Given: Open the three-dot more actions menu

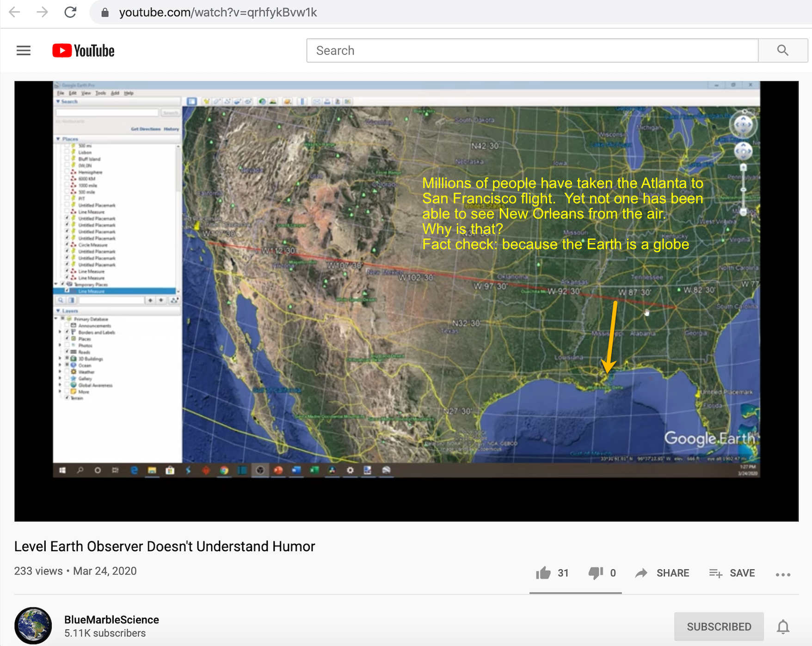Looking at the screenshot, I should point(783,574).
